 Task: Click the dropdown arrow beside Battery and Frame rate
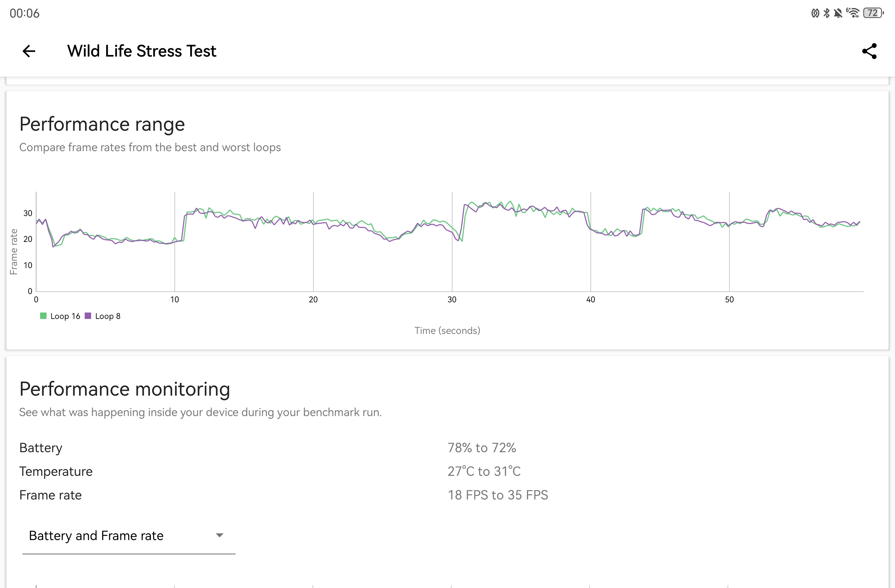coord(220,535)
